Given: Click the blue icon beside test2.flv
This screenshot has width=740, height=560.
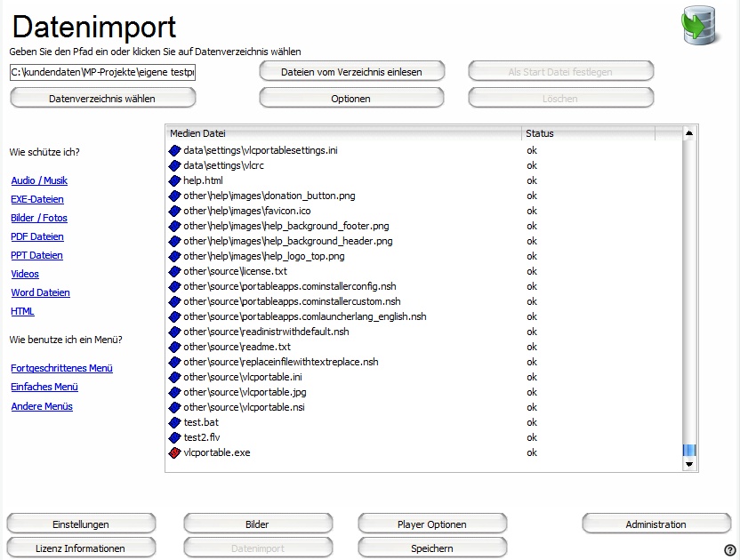Looking at the screenshot, I should (174, 437).
